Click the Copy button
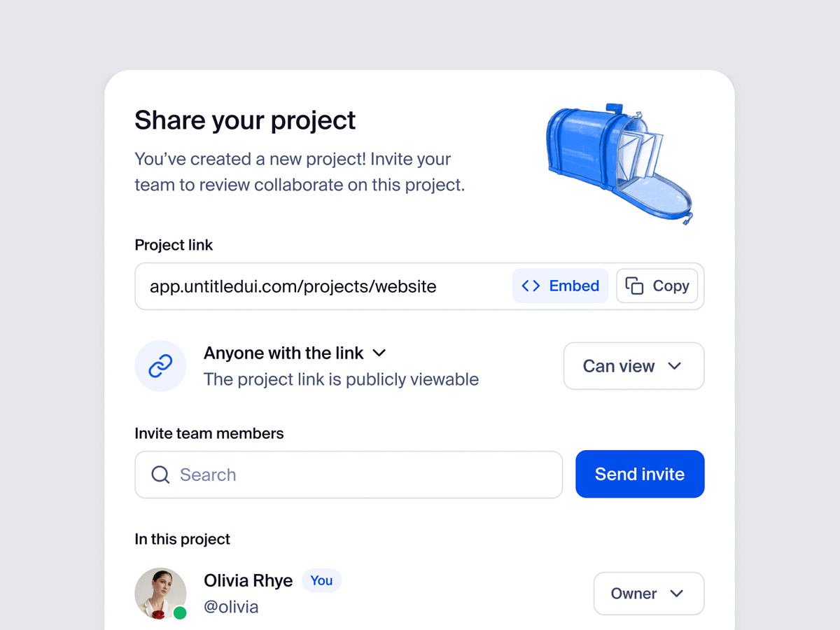This screenshot has width=840, height=630. coord(657,286)
